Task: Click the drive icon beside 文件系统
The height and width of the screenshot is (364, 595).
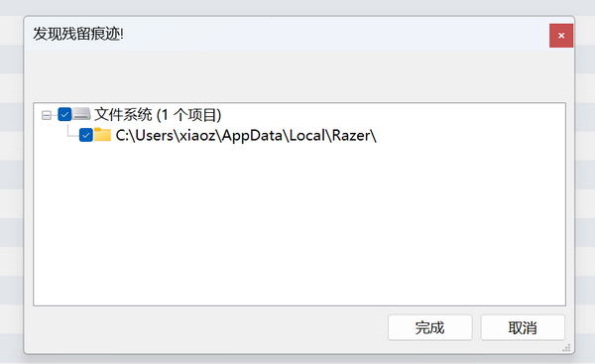Action: [81, 114]
